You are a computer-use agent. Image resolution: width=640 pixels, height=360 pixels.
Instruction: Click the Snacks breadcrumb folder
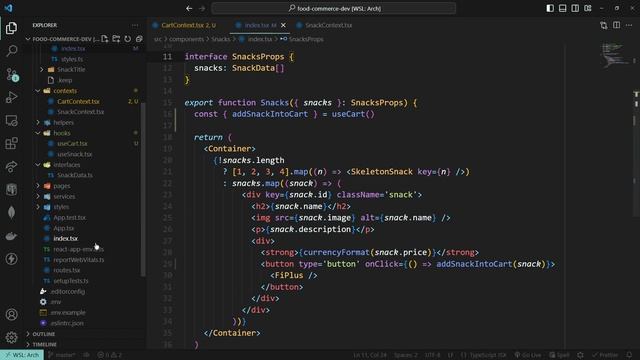tap(221, 39)
